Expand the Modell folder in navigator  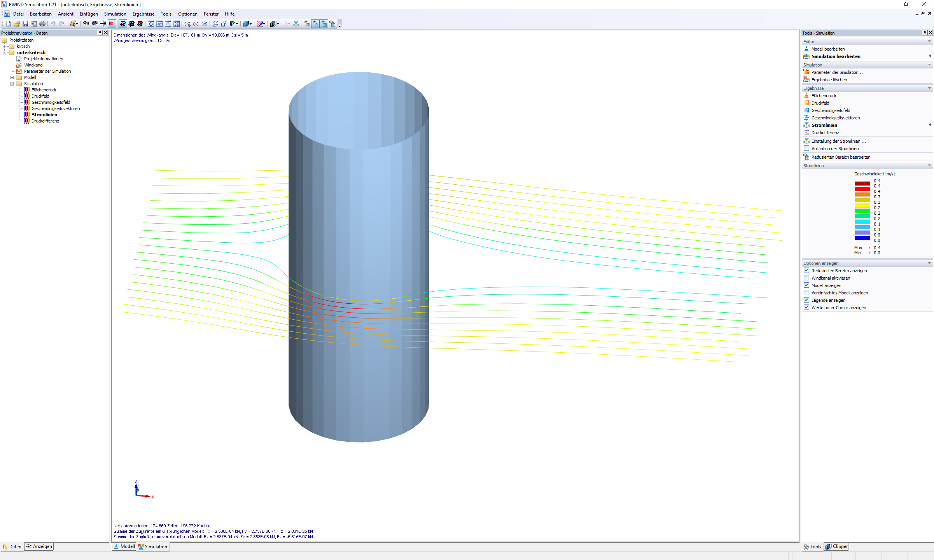12,77
